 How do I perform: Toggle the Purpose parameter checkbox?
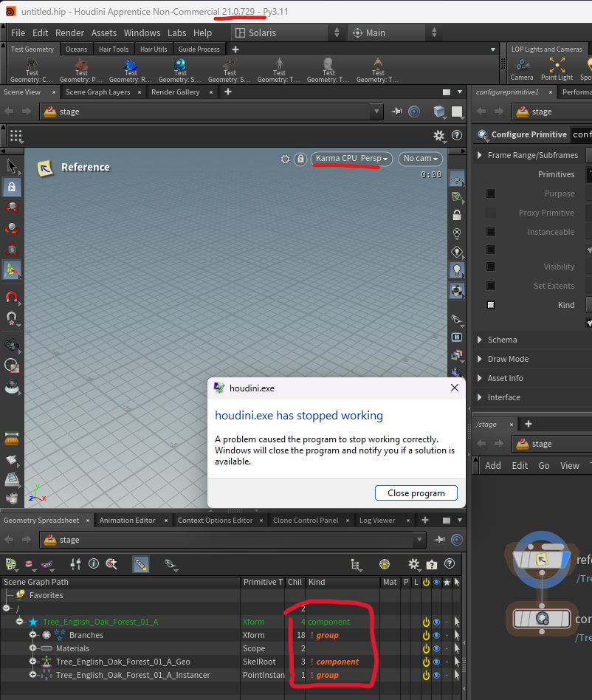491,193
